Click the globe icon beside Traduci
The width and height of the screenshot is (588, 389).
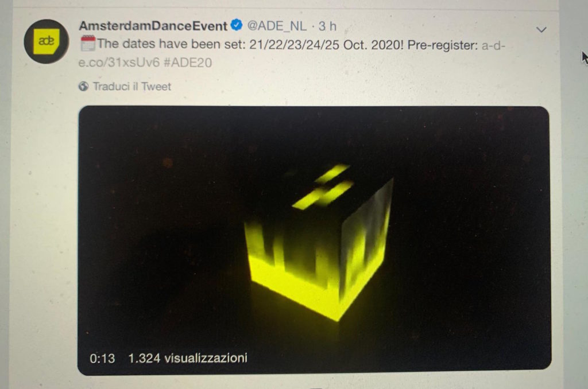[x=84, y=87]
